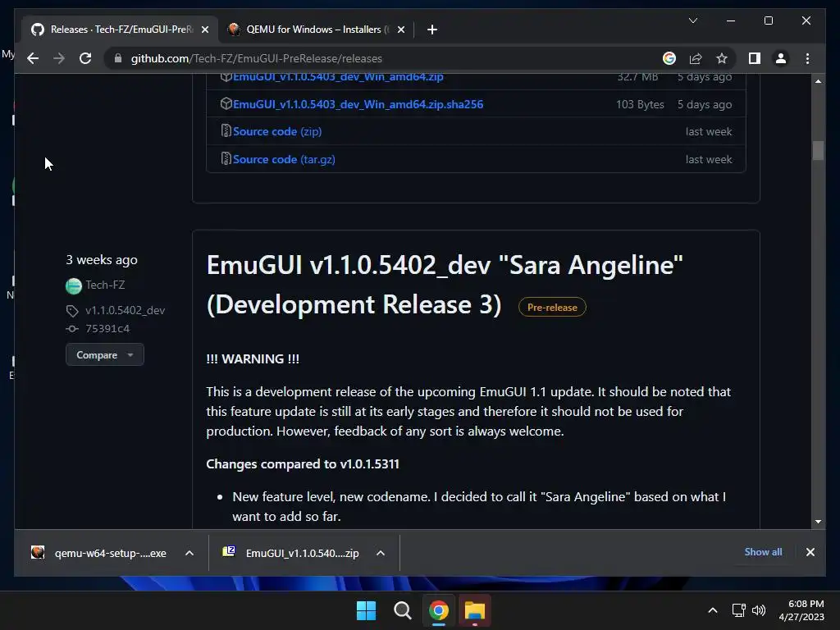Image resolution: width=840 pixels, height=630 pixels.
Task: Select the Releases Tech-FZ/EmuGUI tab
Action: pyautogui.click(x=120, y=30)
